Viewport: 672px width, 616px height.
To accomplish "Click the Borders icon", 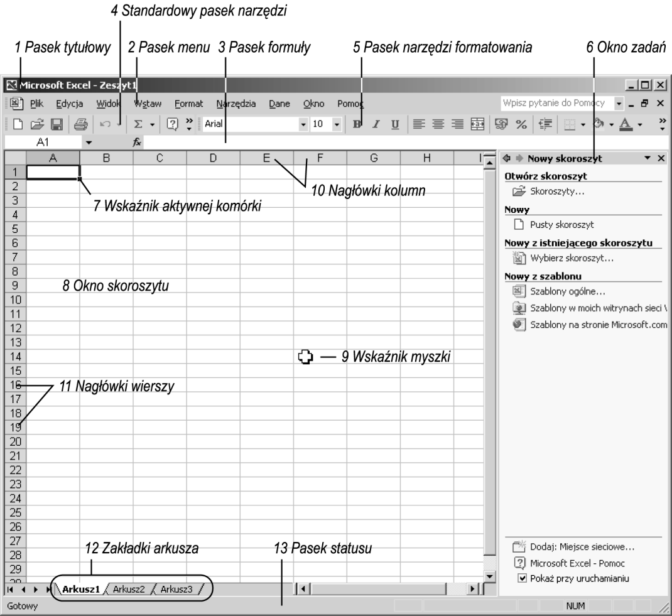I will 570,124.
